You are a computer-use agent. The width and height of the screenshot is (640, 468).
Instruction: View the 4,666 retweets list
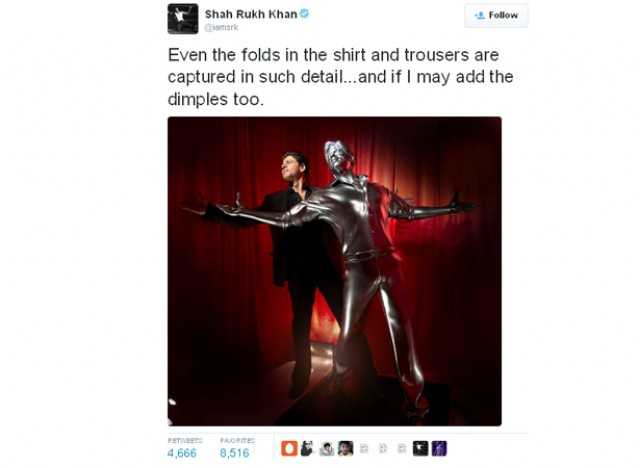click(182, 453)
